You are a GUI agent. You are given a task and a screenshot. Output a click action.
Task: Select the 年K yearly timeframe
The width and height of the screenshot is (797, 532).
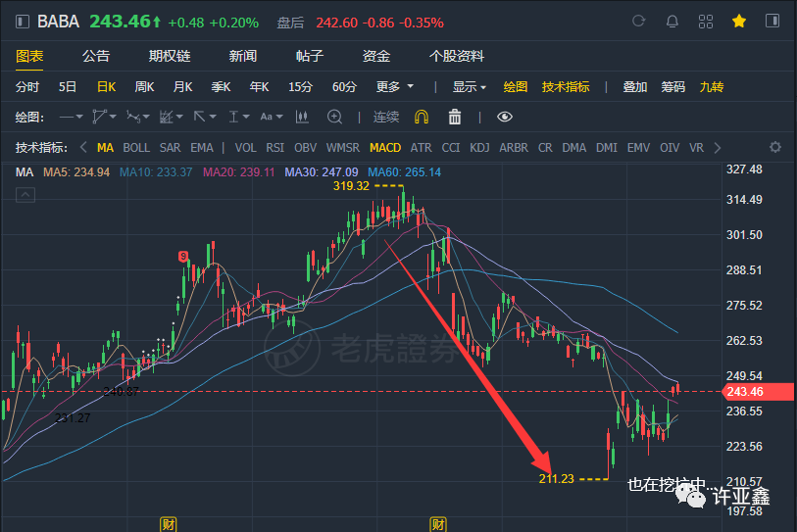coord(259,87)
